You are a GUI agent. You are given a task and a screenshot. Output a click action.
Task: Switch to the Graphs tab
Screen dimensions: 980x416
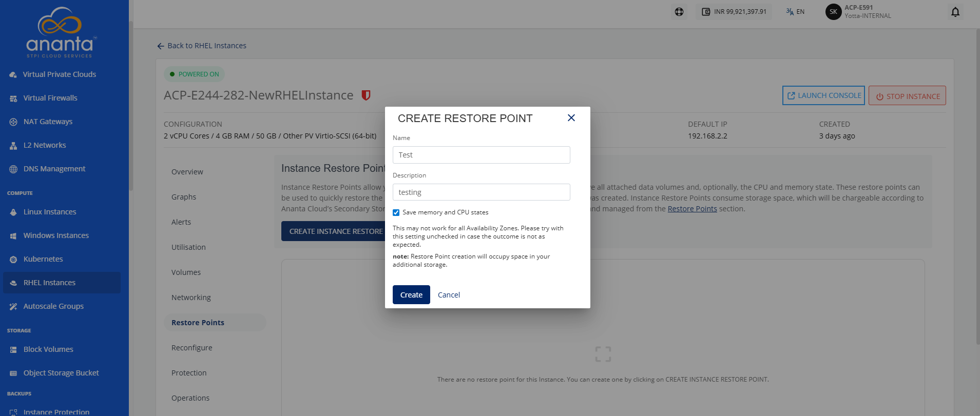click(x=184, y=197)
